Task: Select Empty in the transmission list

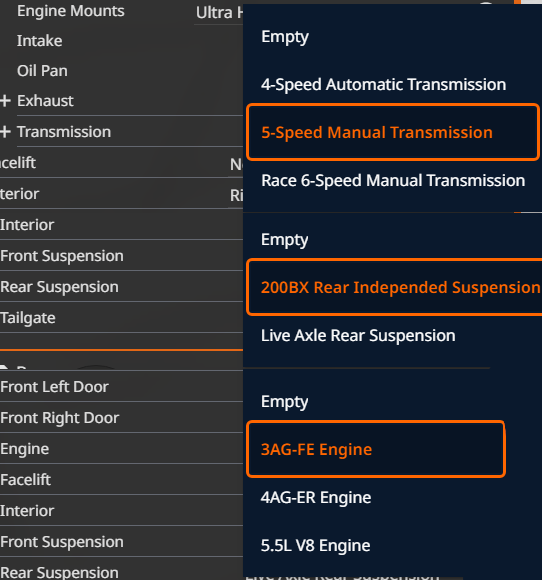Action: 285,37
